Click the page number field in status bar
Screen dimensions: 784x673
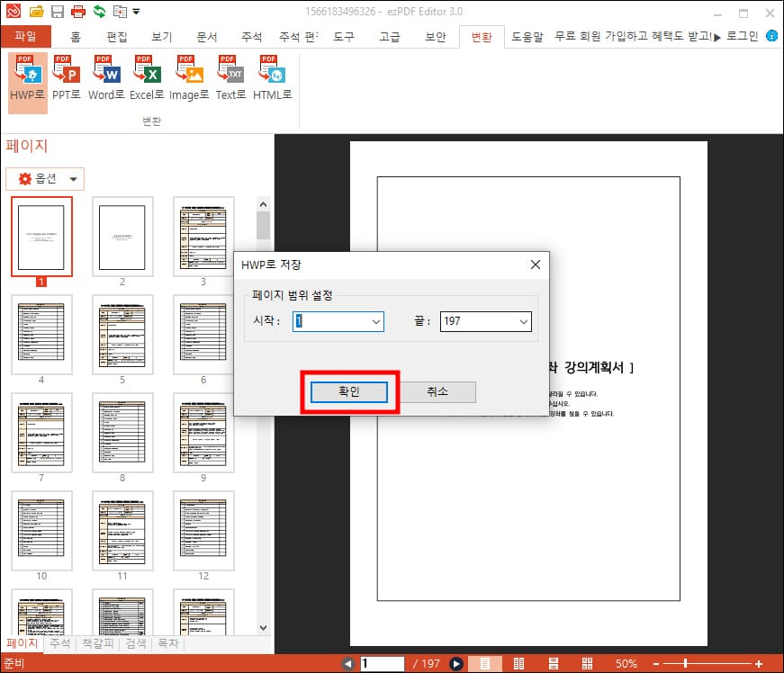[382, 663]
